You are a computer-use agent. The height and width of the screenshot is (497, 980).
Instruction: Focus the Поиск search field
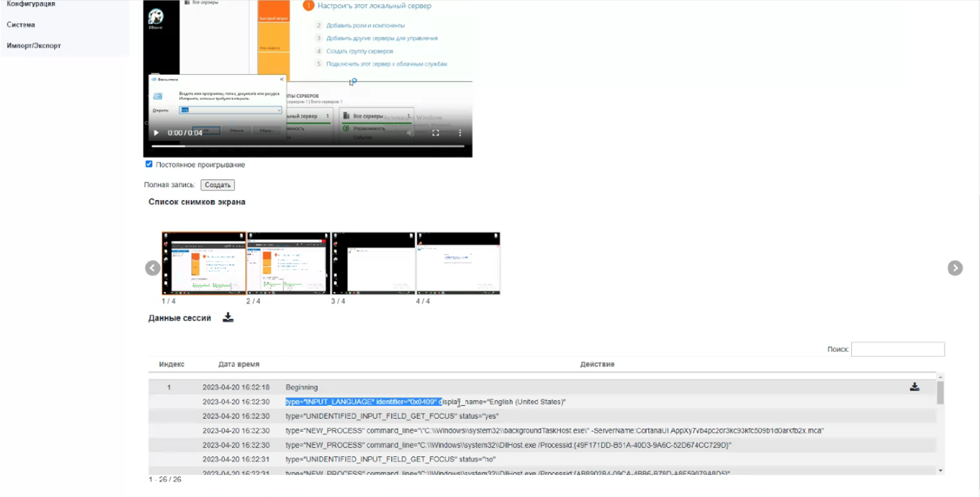[897, 350]
